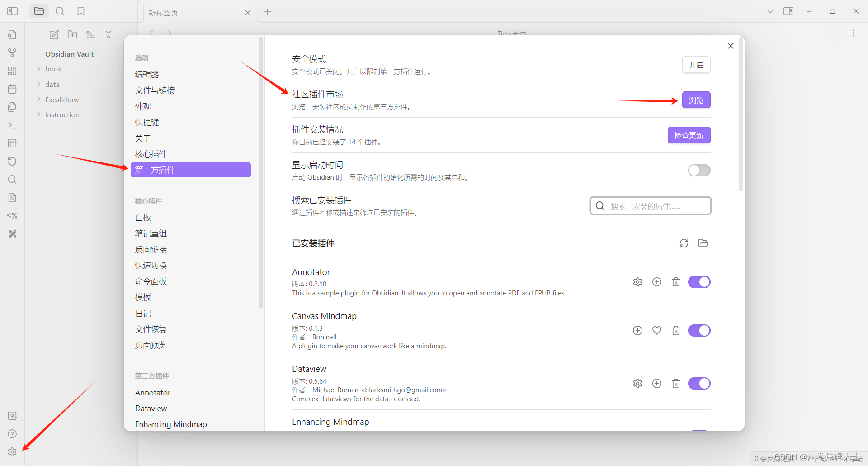This screenshot has width=868, height=466.
Task: Open plugins folder via folder icon
Action: coord(703,243)
